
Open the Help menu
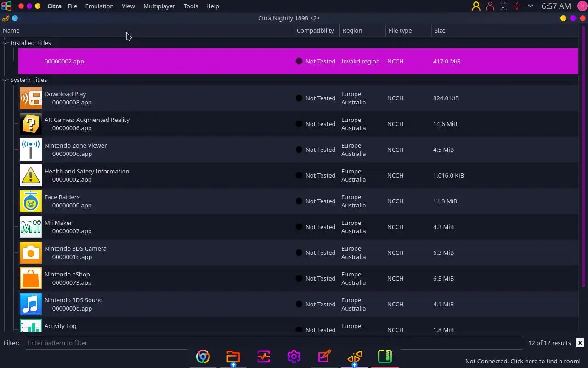coord(212,6)
